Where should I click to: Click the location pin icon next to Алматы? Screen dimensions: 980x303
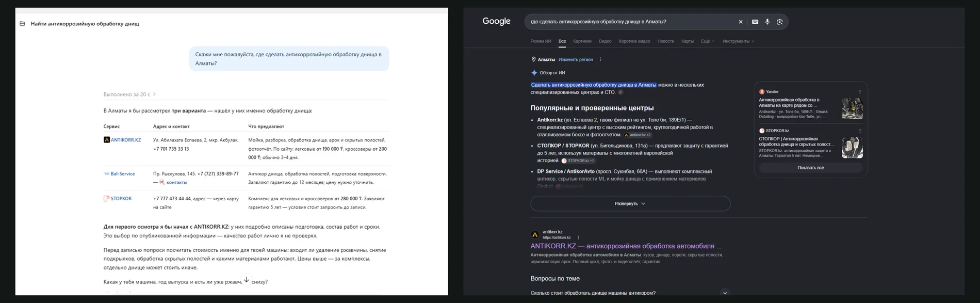tap(534, 59)
